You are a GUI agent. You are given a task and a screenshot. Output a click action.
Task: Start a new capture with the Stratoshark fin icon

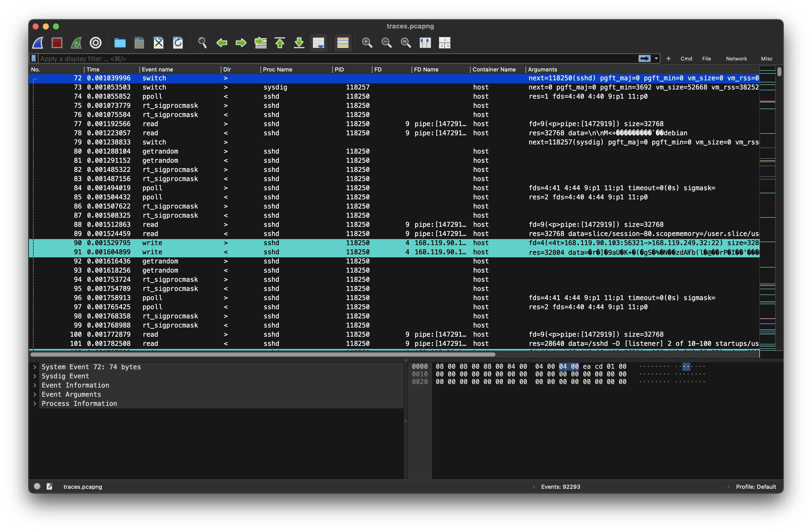[38, 43]
